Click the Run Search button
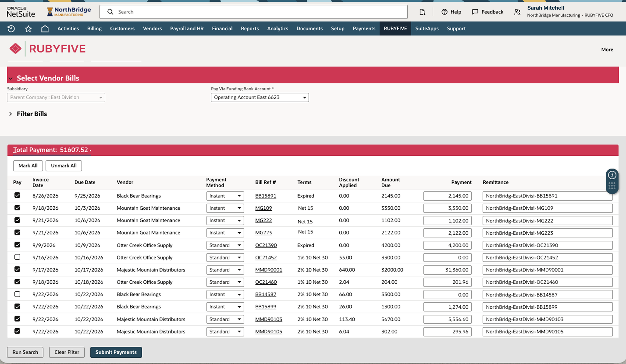 click(x=25, y=352)
